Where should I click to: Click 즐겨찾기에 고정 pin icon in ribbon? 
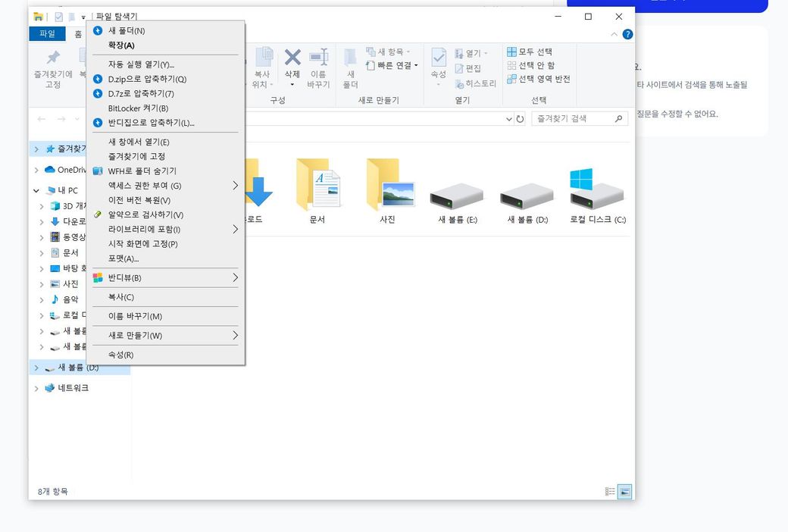click(53, 58)
